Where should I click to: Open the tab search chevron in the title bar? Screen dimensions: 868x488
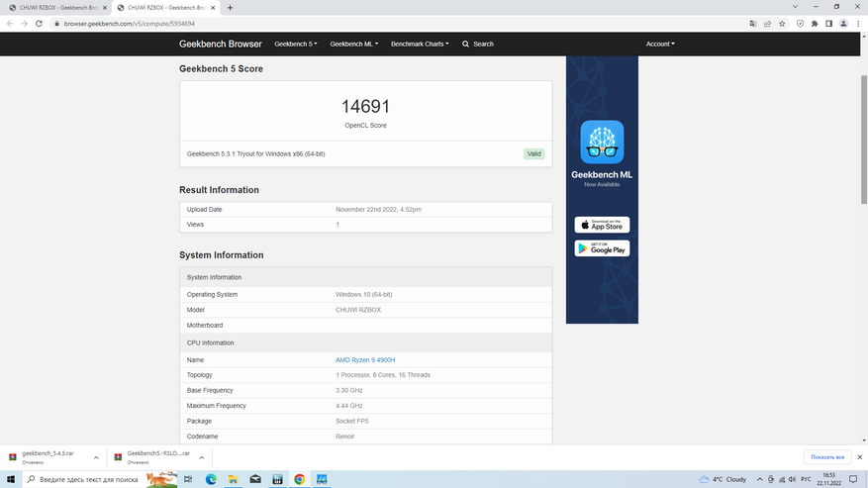pos(795,7)
